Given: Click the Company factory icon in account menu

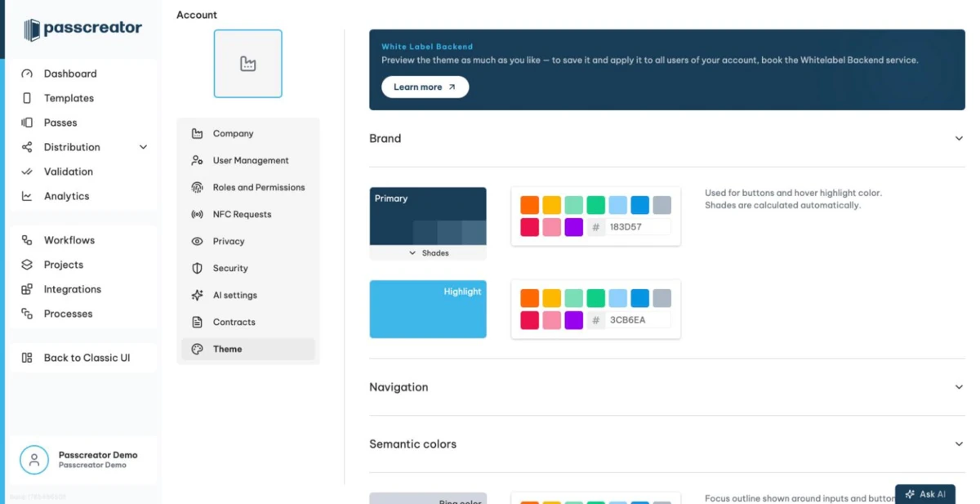Looking at the screenshot, I should (x=197, y=134).
